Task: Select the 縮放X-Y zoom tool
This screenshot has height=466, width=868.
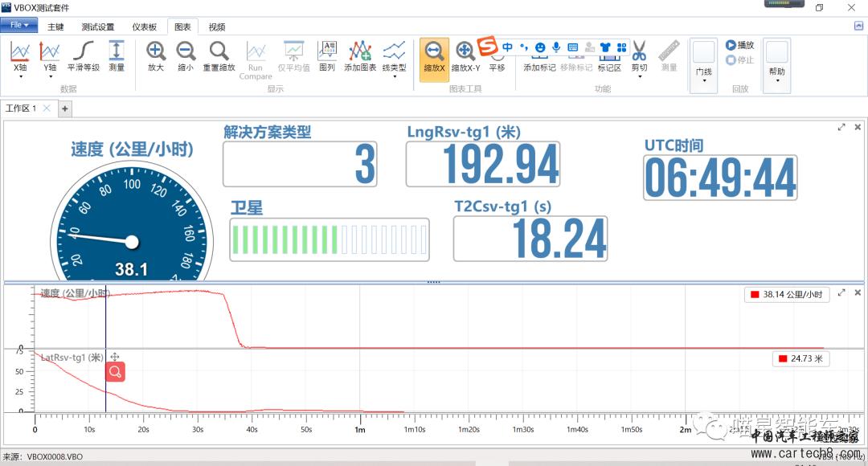Action: [465, 56]
